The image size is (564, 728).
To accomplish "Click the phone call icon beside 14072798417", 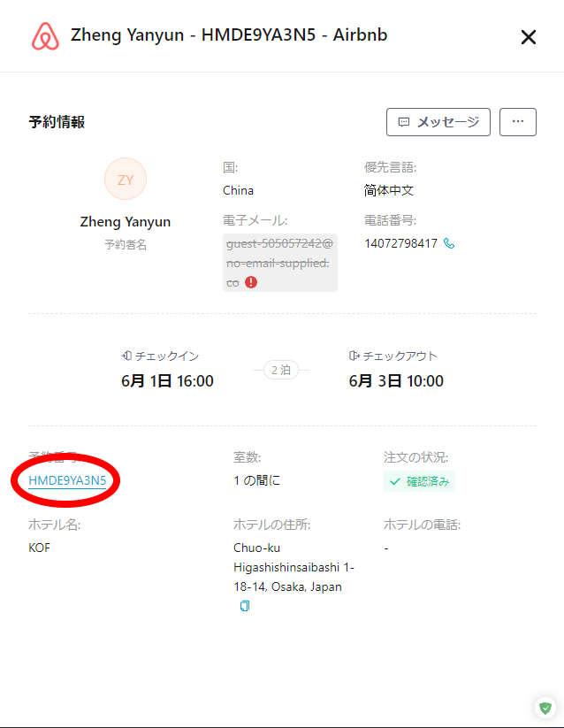I will coord(449,243).
